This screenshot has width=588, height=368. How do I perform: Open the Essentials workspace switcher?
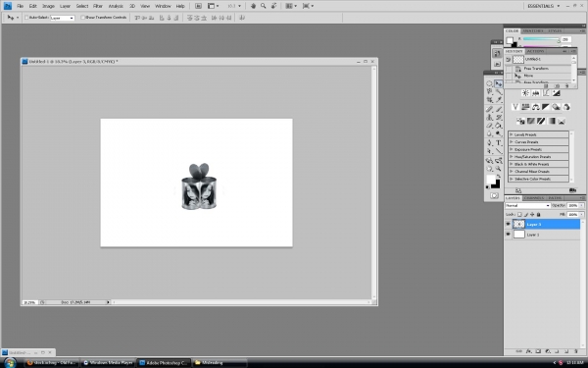(543, 6)
